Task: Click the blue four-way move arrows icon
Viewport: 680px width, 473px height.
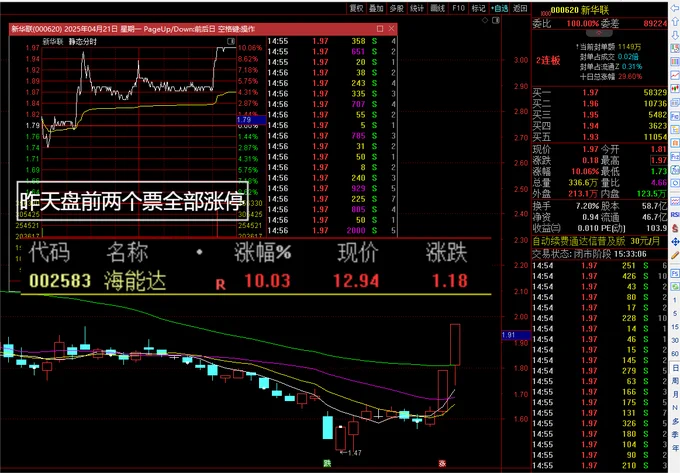Action: (x=675, y=241)
